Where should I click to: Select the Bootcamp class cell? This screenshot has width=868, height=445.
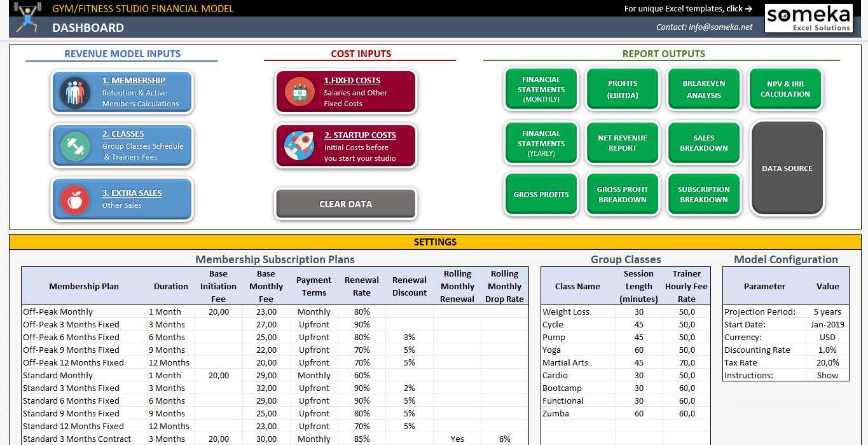578,388
